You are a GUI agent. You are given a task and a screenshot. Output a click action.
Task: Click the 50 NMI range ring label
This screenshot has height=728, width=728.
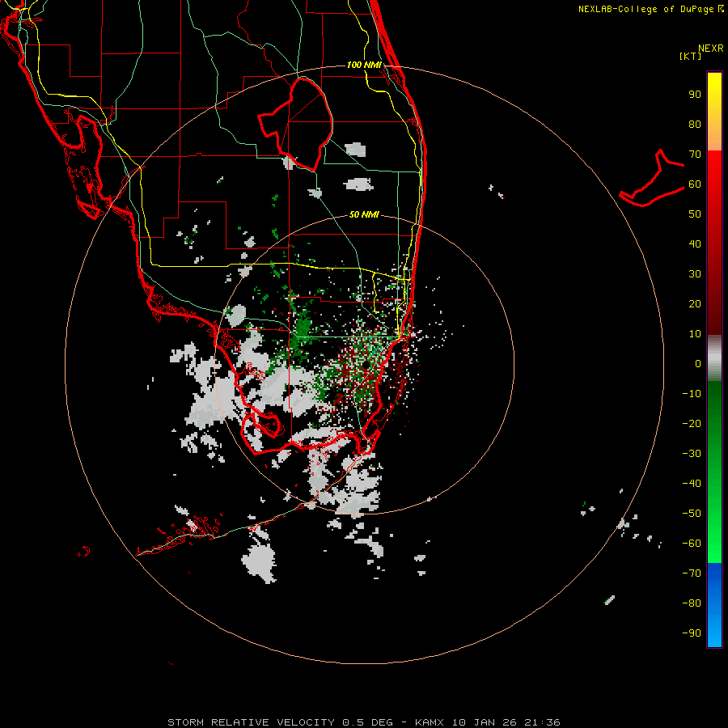364,214
